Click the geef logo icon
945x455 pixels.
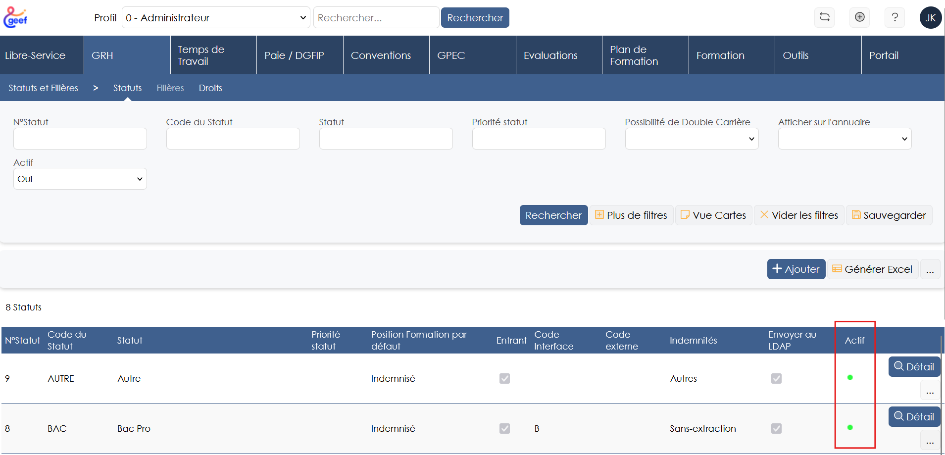tap(14, 17)
